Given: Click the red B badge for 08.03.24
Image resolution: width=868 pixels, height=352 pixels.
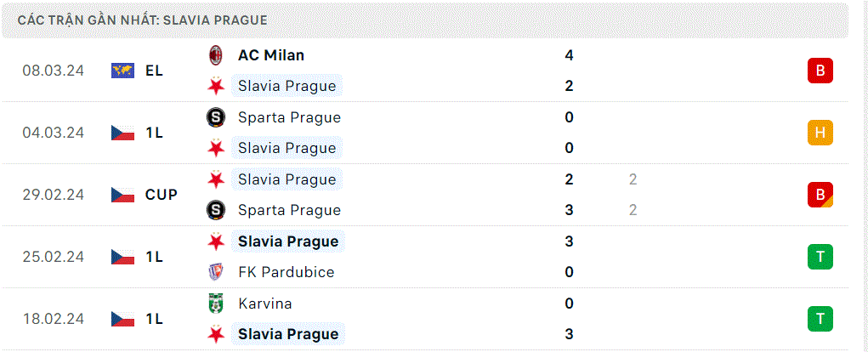Looking at the screenshot, I should tap(820, 71).
